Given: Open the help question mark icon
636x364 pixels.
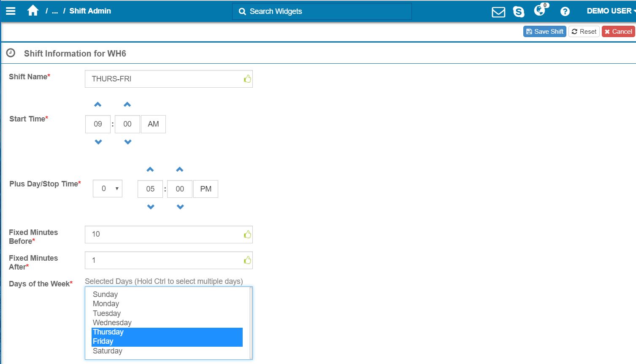Looking at the screenshot, I should [x=565, y=12].
